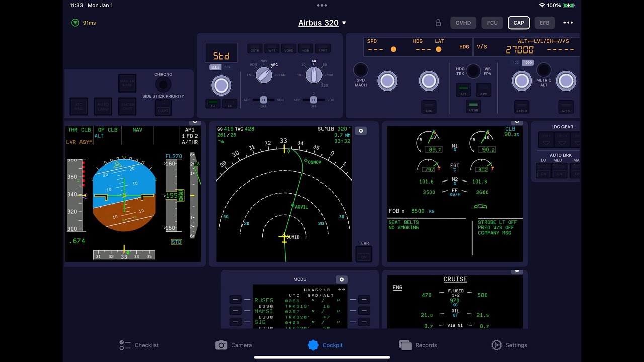Click AUTO BRK MED ON button

pyautogui.click(x=559, y=170)
